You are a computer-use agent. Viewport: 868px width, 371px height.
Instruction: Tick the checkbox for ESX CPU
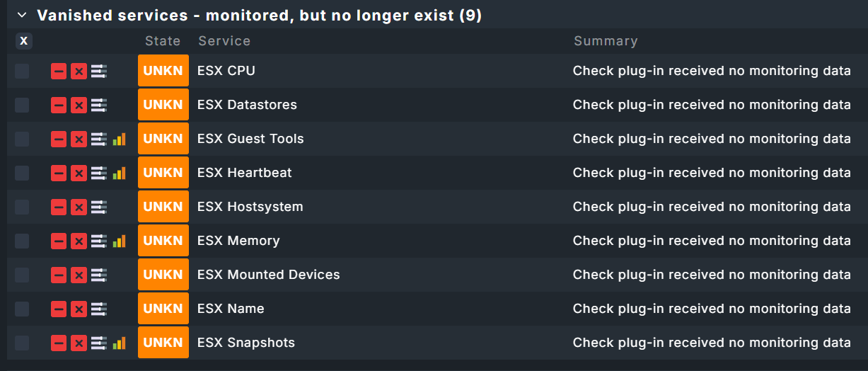23,71
